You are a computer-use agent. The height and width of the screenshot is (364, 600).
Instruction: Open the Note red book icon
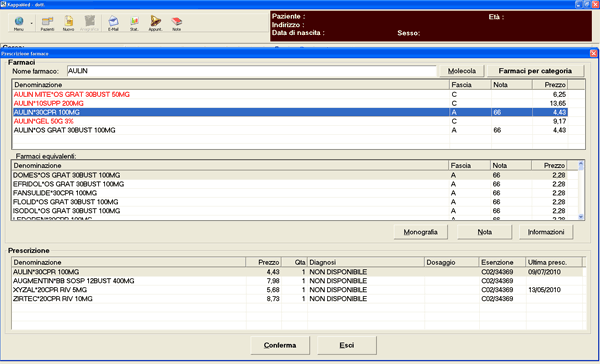pos(176,23)
